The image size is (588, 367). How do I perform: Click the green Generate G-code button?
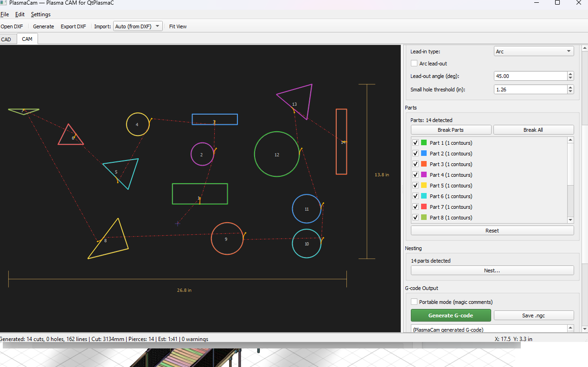(x=450, y=315)
